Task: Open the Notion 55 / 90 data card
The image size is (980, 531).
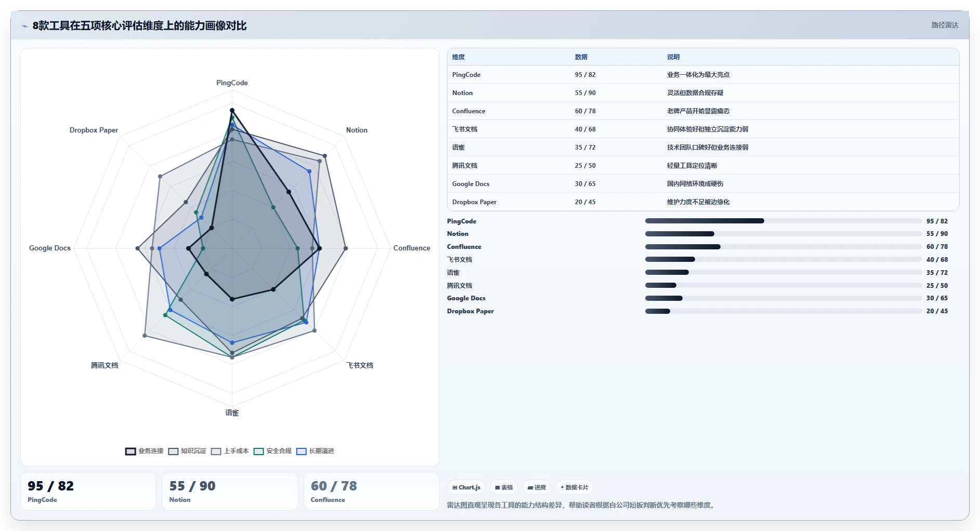Action: coord(230,491)
